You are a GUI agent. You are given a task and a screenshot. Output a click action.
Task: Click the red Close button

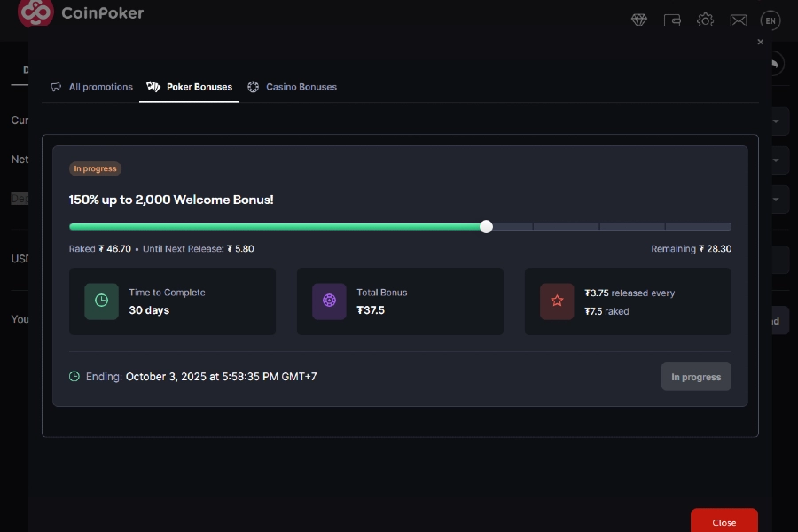coord(724,521)
